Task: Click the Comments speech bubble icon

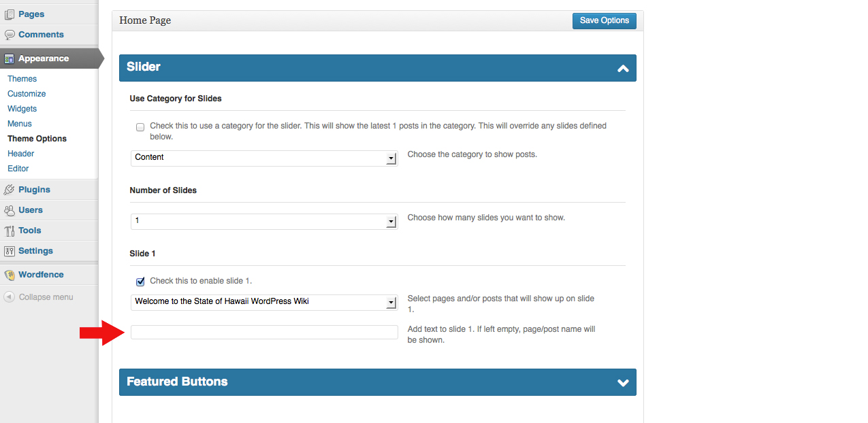Action: click(x=10, y=35)
